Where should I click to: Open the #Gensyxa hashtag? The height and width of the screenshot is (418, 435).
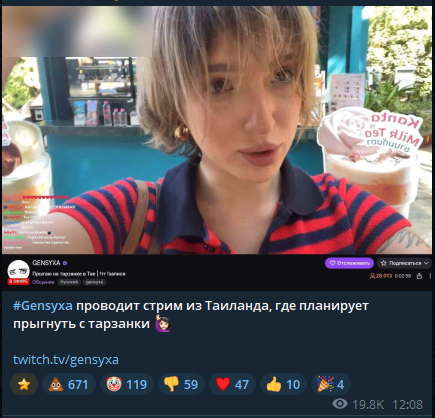click(x=43, y=306)
